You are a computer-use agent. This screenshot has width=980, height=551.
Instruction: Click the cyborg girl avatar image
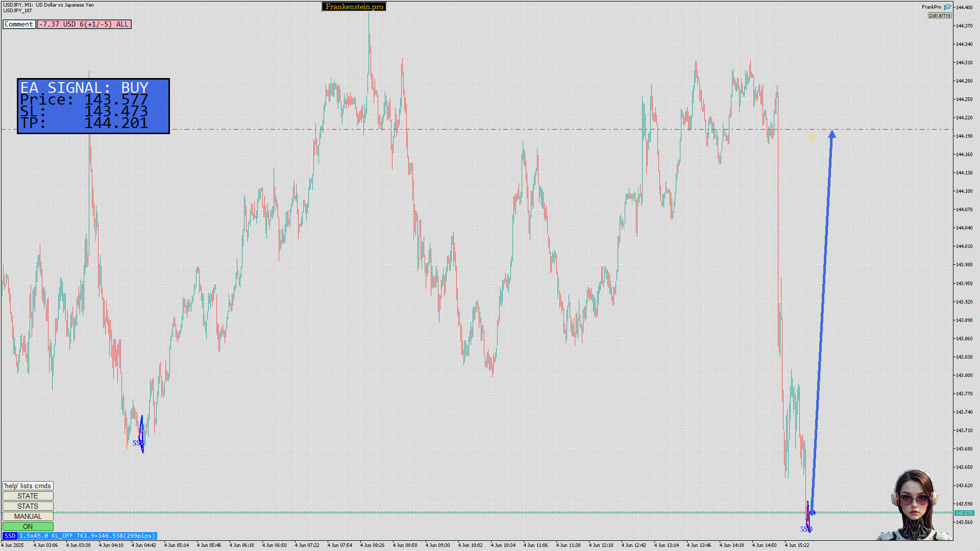click(x=915, y=505)
